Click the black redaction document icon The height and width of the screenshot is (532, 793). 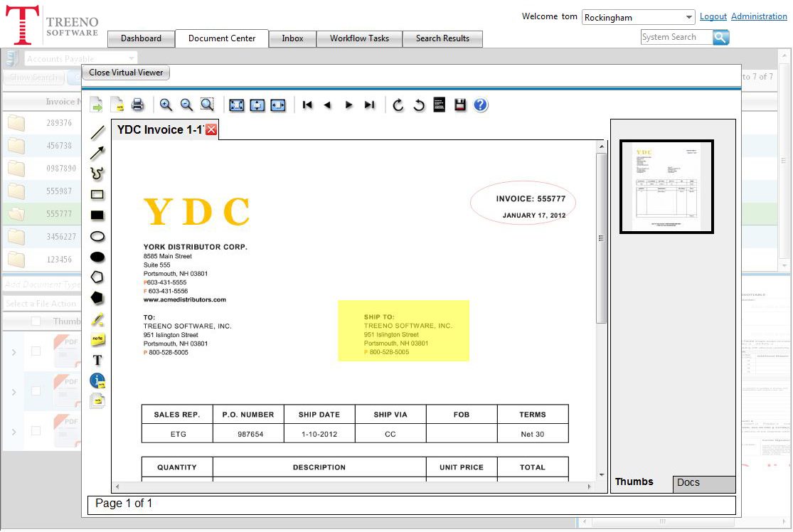point(440,105)
